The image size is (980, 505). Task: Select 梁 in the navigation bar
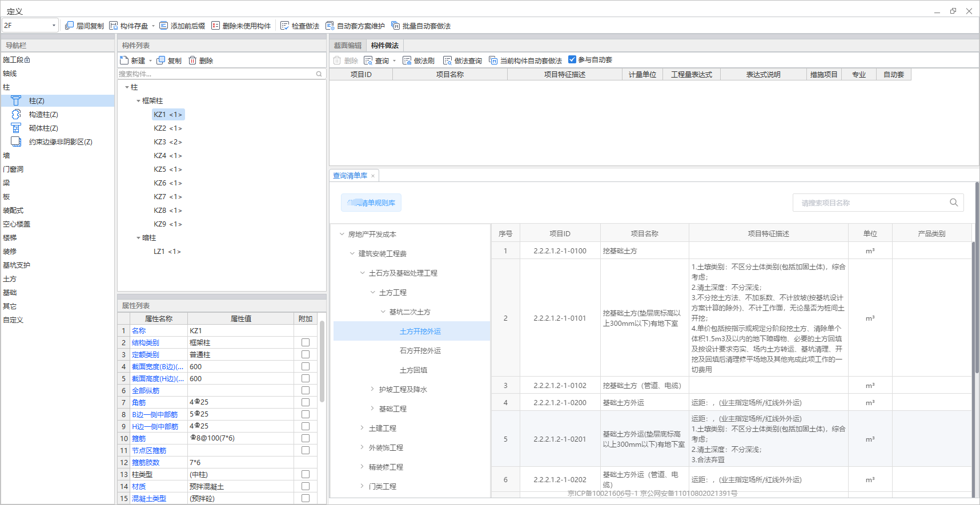click(x=6, y=183)
